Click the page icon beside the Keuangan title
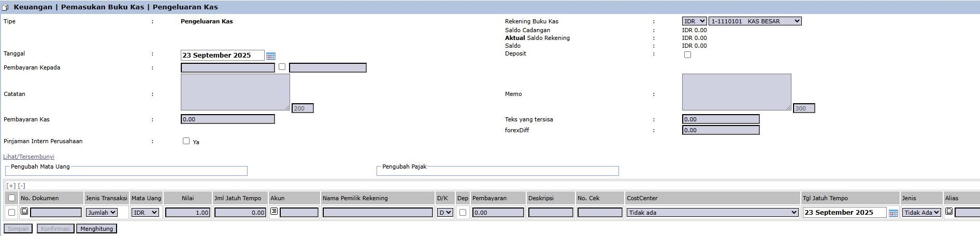The width and height of the screenshot is (980, 236). [x=6, y=7]
